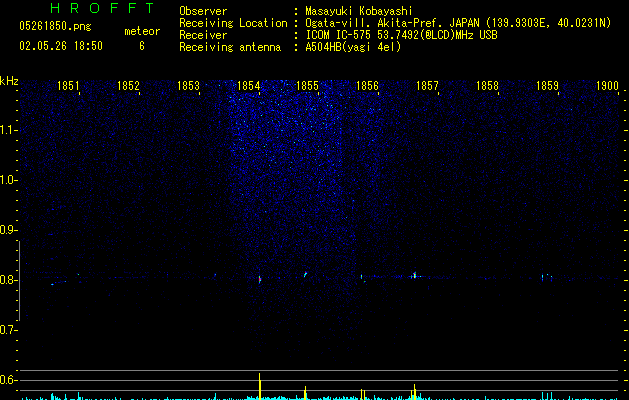Screen dimensions: 629x400
Task: Click the 1.0 kHz axis label
Action: [x=8, y=180]
